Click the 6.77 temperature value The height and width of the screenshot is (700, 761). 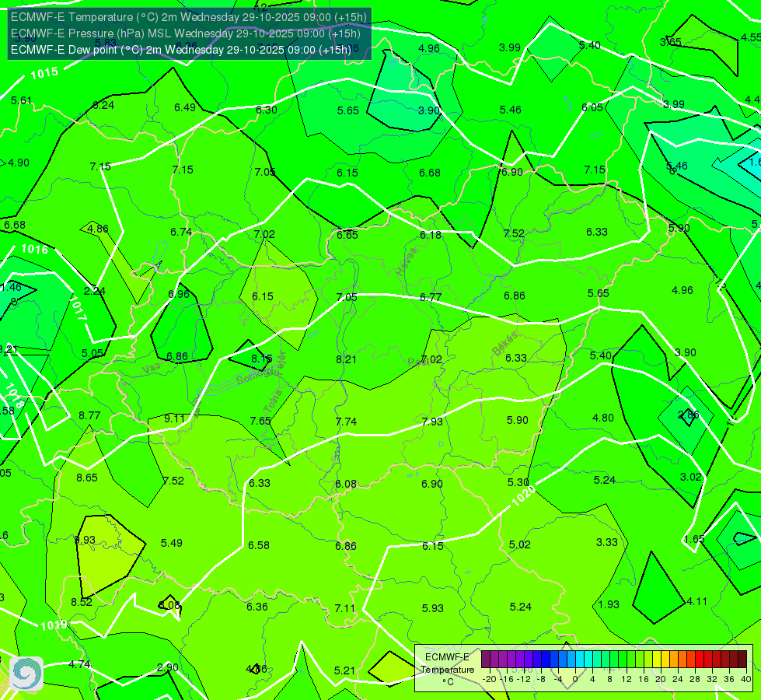pos(431,297)
